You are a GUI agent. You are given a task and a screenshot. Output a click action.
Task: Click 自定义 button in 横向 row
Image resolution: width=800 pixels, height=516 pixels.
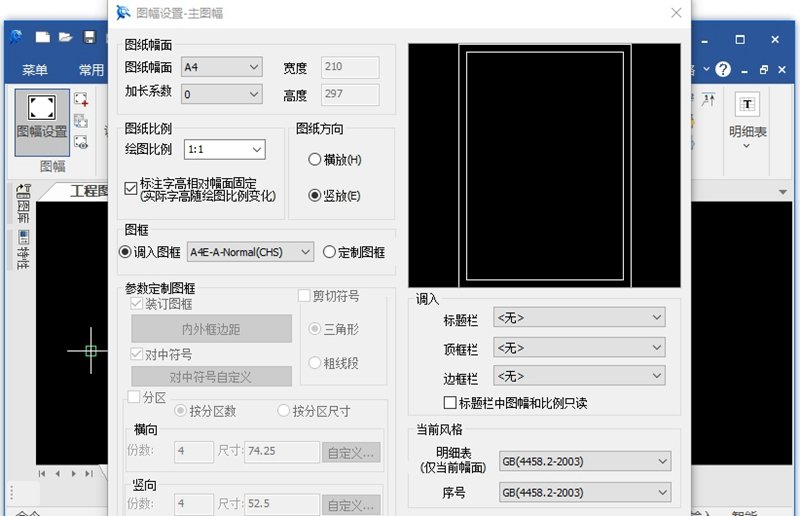(351, 452)
